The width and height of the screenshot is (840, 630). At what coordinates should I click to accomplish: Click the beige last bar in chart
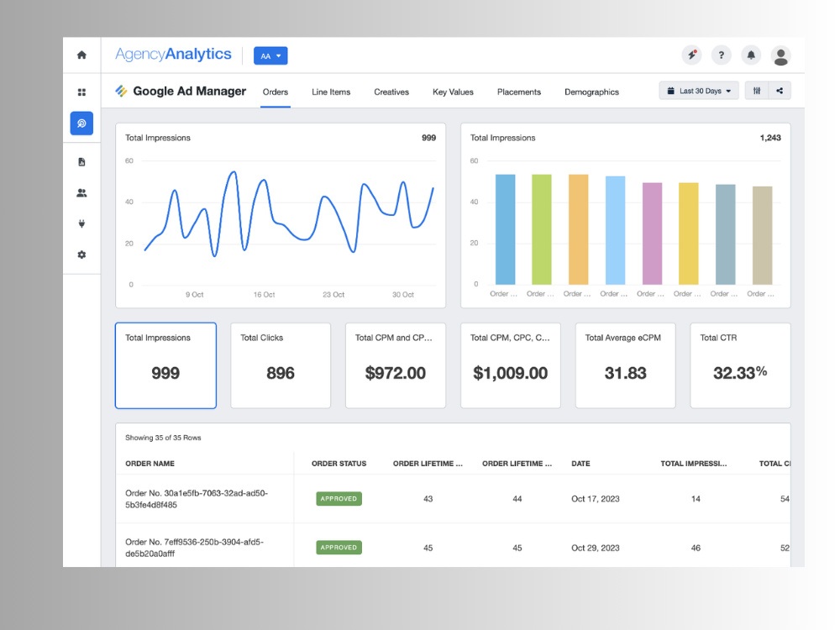tap(763, 235)
